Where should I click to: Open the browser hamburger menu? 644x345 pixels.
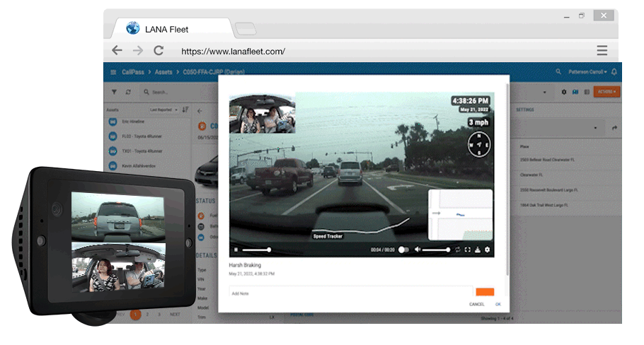coord(602,50)
